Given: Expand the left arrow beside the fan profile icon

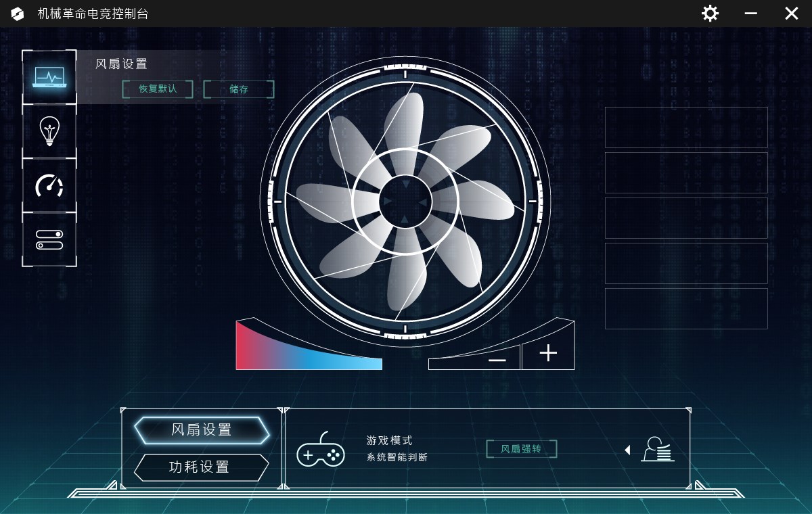Looking at the screenshot, I should pos(627,450).
